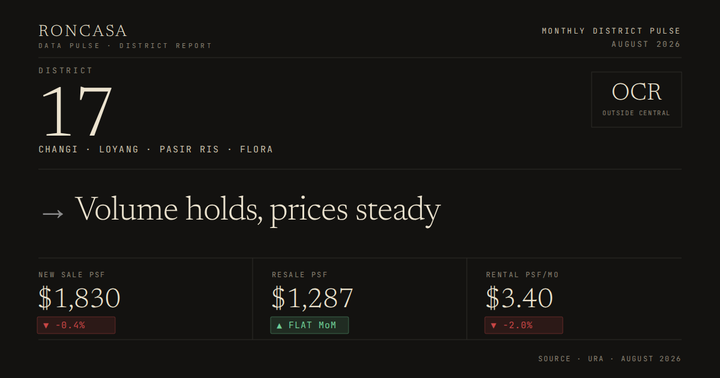Select the $1,287 resale PSF value
The width and height of the screenshot is (720, 378).
tap(312, 298)
